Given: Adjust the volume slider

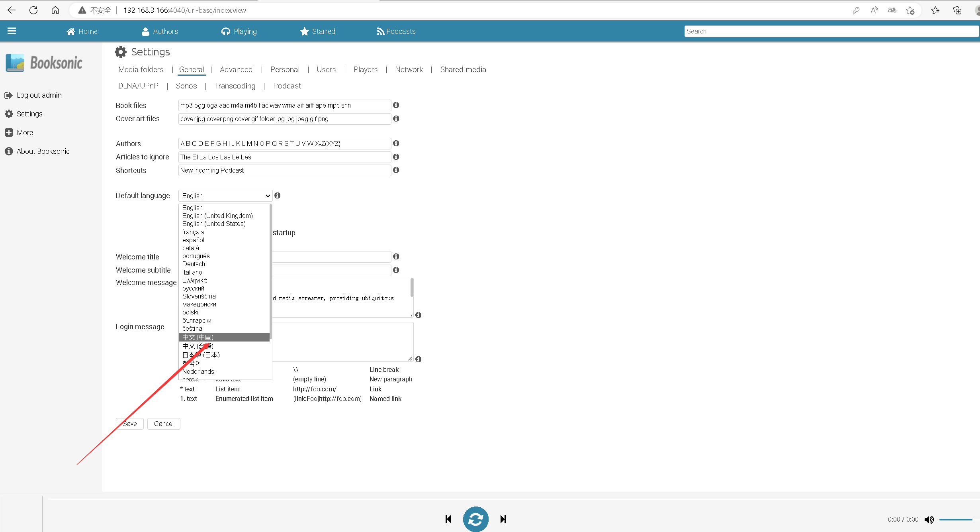Looking at the screenshot, I should click(x=956, y=519).
